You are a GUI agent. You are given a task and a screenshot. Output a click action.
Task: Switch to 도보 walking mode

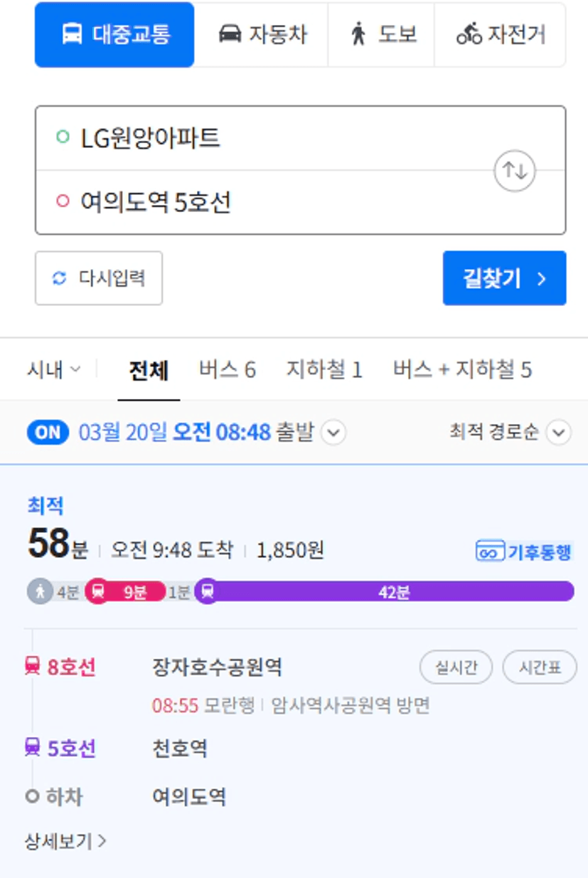[x=381, y=34]
